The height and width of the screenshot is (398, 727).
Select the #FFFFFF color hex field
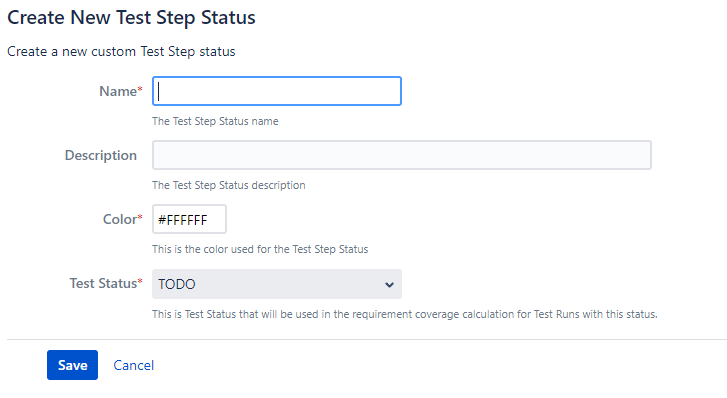pyautogui.click(x=189, y=219)
